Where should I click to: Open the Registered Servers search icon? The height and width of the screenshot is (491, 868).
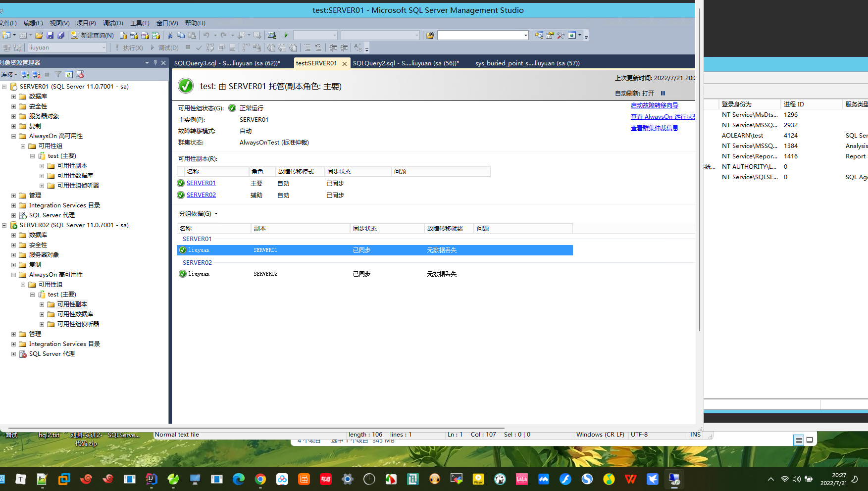tap(539, 35)
